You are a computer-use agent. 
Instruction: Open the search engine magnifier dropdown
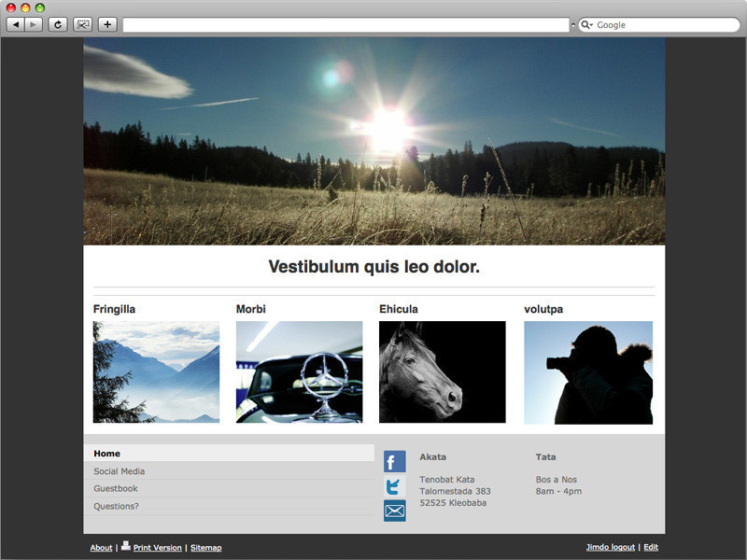[x=587, y=25]
